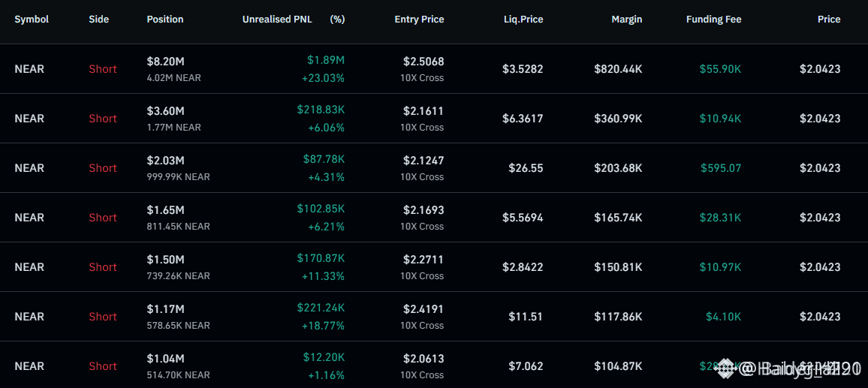
Task: Click the $2.1693 entry price
Action: tap(423, 210)
